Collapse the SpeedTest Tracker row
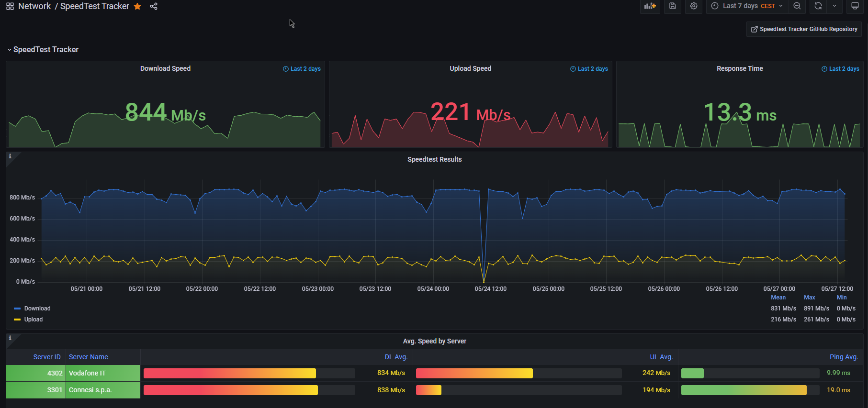 43,49
